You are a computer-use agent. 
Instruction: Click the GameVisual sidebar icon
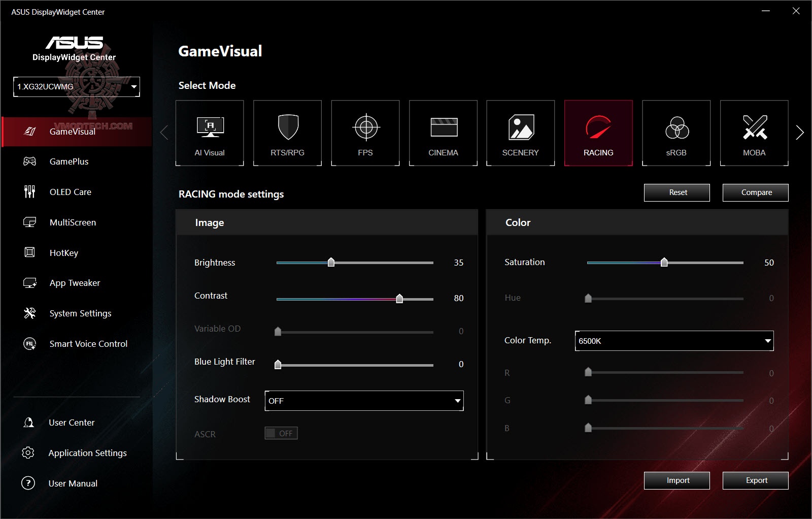30,132
